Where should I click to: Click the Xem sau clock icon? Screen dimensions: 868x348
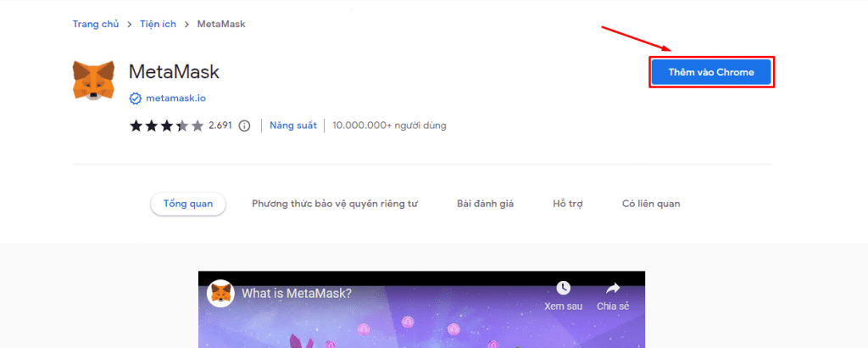pos(563,288)
